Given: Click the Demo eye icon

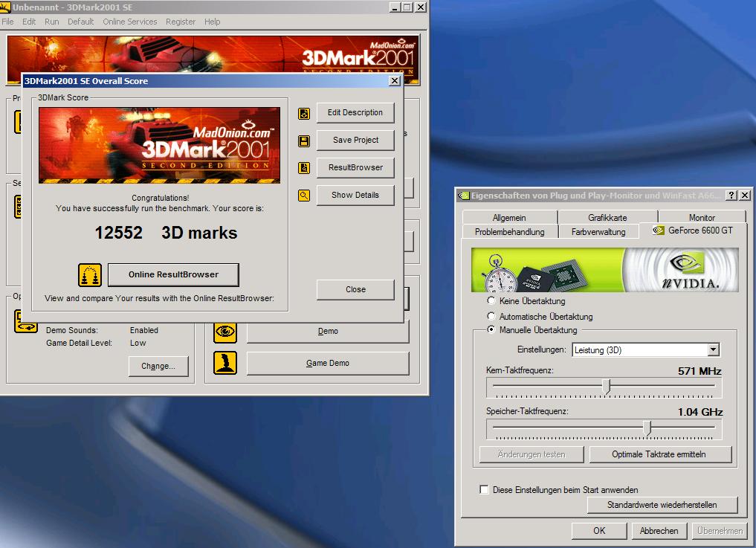Looking at the screenshot, I should 225,332.
